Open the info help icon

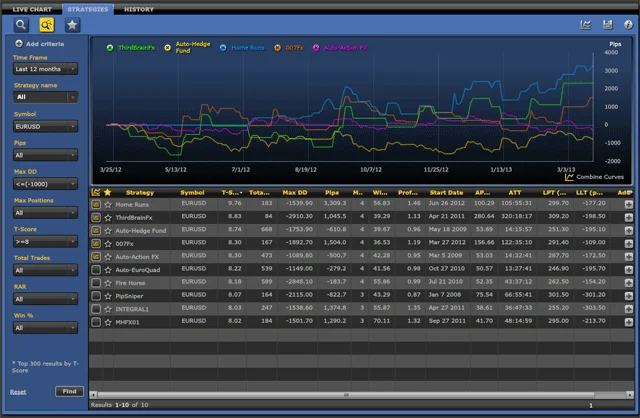point(628,25)
